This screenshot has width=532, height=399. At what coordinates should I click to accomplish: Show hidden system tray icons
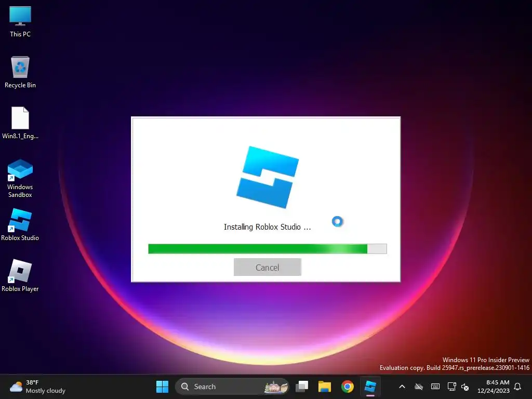[402, 387]
